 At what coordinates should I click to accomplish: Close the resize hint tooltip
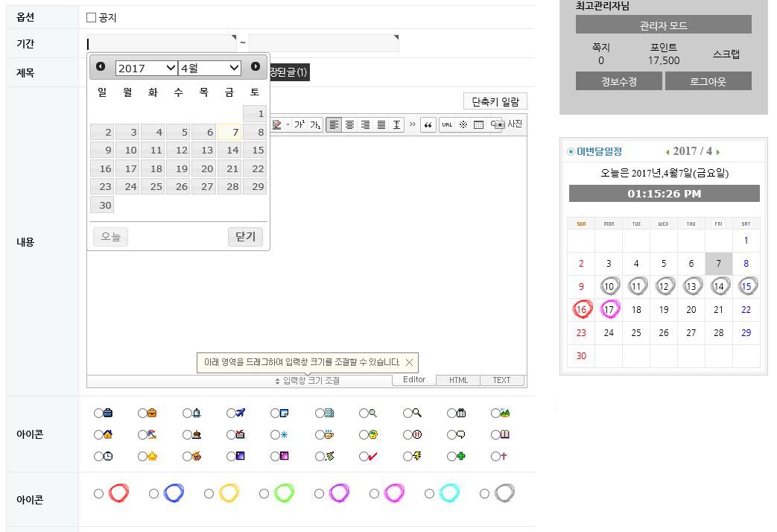(x=408, y=363)
